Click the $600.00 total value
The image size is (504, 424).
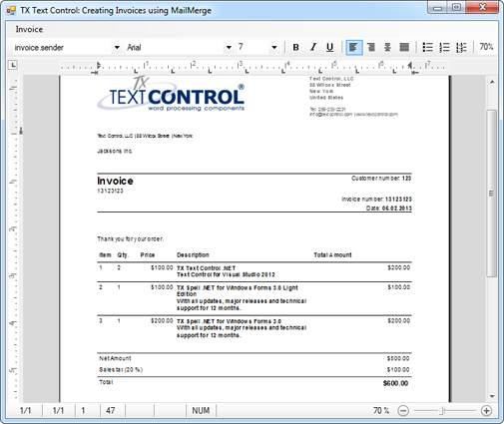click(x=395, y=383)
